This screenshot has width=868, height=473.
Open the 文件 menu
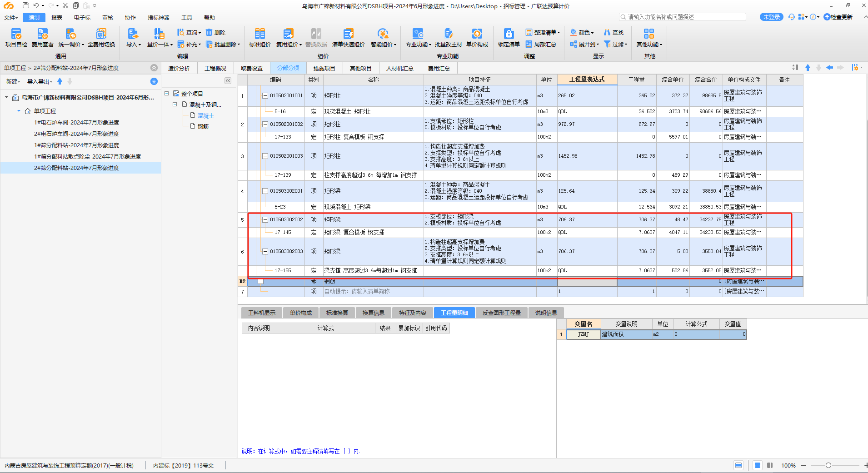(x=11, y=17)
